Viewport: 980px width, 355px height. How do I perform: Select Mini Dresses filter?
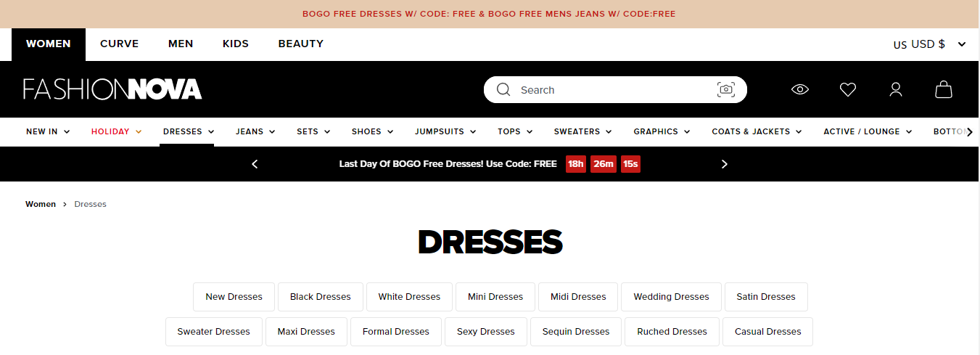pos(495,297)
